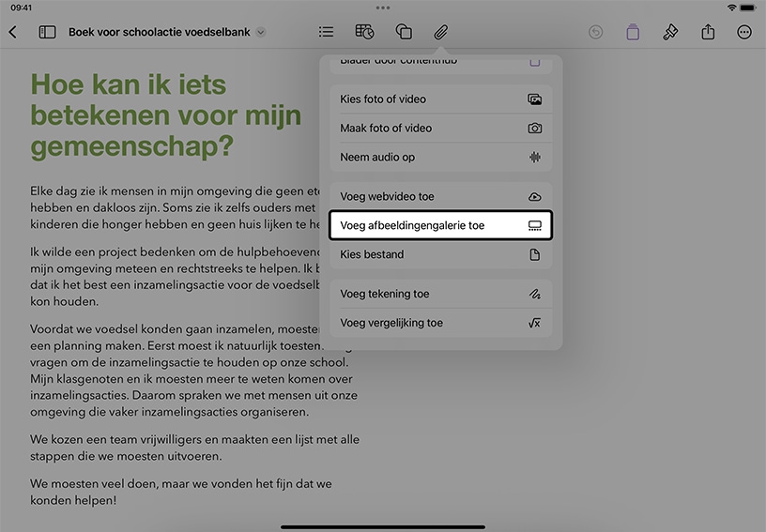This screenshot has height=532, width=766.
Task: Toggle the sidebar panel icon
Action: pyautogui.click(x=47, y=32)
